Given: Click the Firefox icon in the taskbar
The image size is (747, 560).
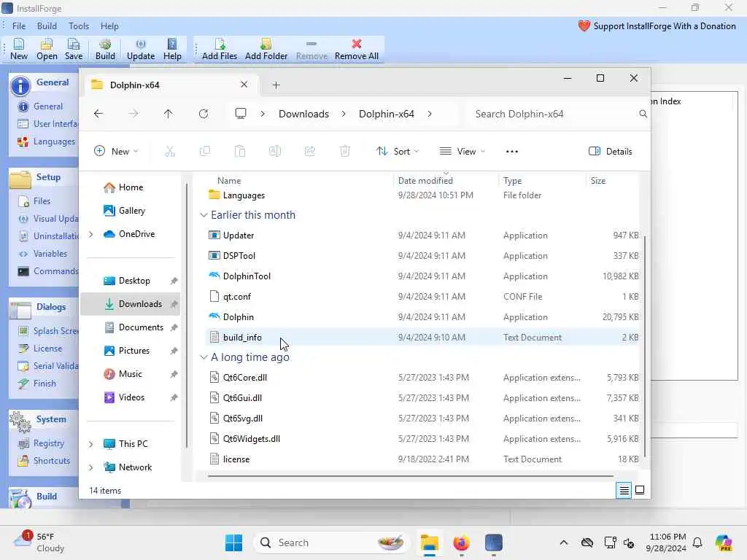Looking at the screenshot, I should coord(461,542).
